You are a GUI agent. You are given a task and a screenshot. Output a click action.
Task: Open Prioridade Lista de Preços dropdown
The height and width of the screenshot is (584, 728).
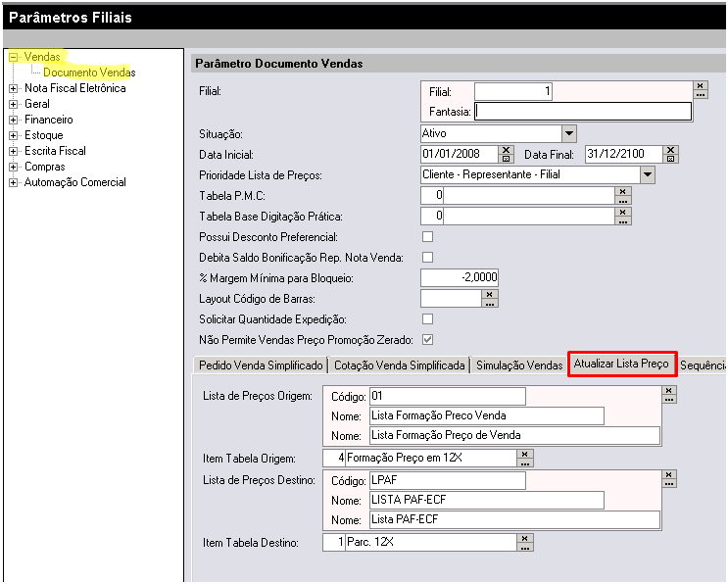click(648, 175)
